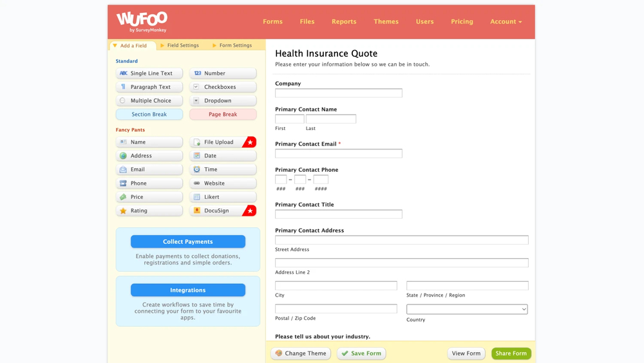The height and width of the screenshot is (363, 644).
Task: Add a Single Line Text field
Action: click(x=149, y=73)
